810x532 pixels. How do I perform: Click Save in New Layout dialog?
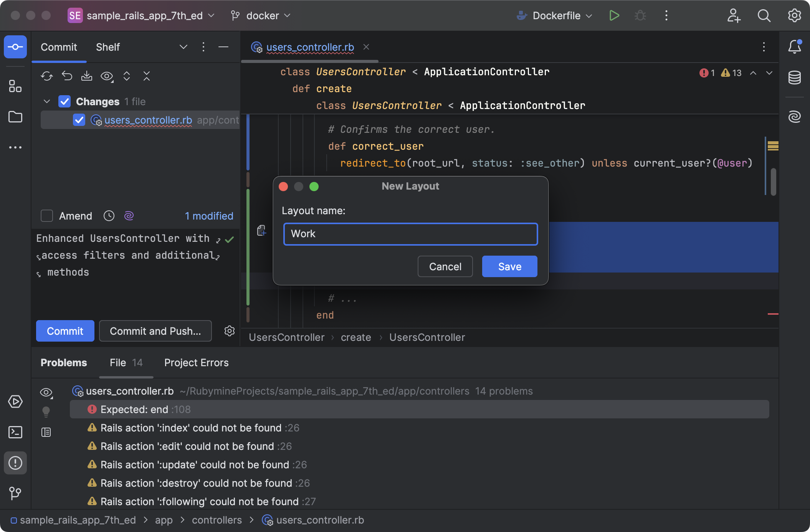509,266
